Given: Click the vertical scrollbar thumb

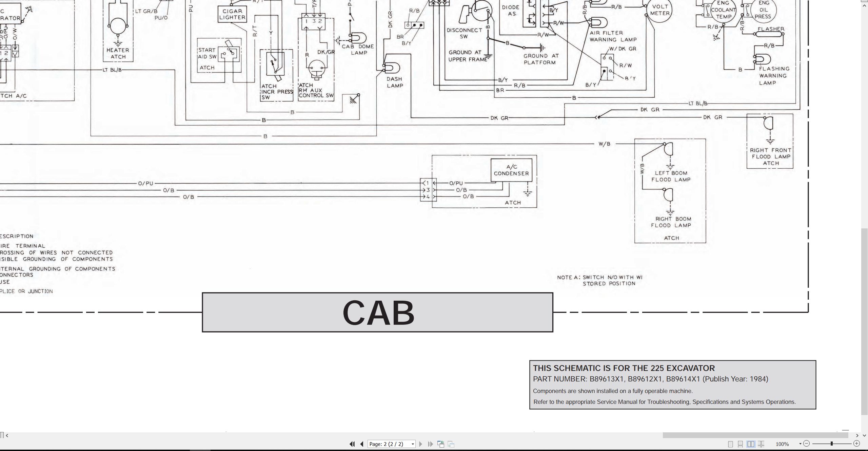Looking at the screenshot, I should point(865,322).
